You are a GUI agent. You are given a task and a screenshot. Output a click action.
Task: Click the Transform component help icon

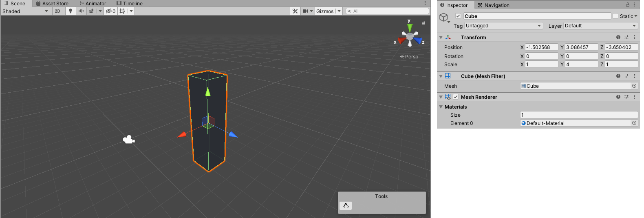(x=618, y=37)
